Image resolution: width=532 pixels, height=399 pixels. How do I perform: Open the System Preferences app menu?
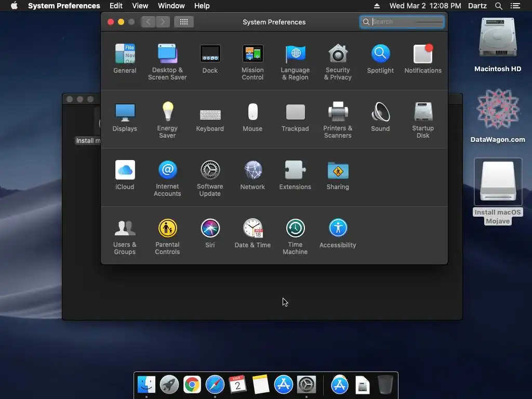click(64, 6)
